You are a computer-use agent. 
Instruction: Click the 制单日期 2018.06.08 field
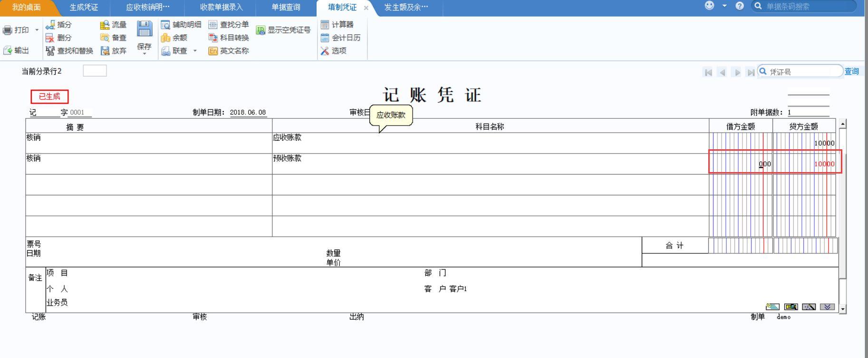tap(248, 113)
